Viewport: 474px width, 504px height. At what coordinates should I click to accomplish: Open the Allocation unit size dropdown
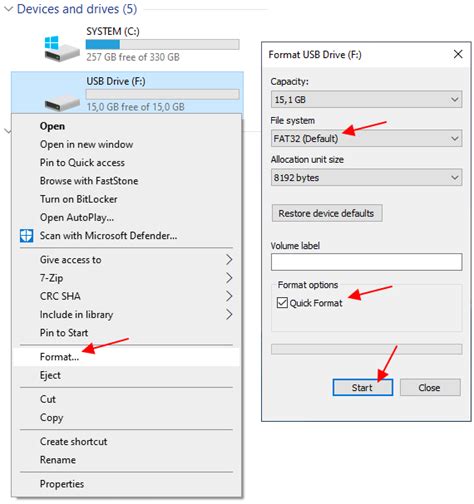366,177
